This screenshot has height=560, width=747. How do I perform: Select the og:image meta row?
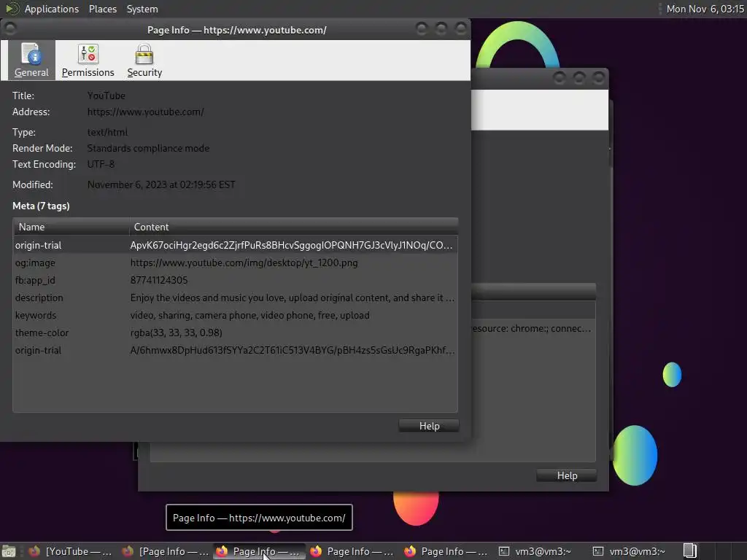(x=236, y=262)
